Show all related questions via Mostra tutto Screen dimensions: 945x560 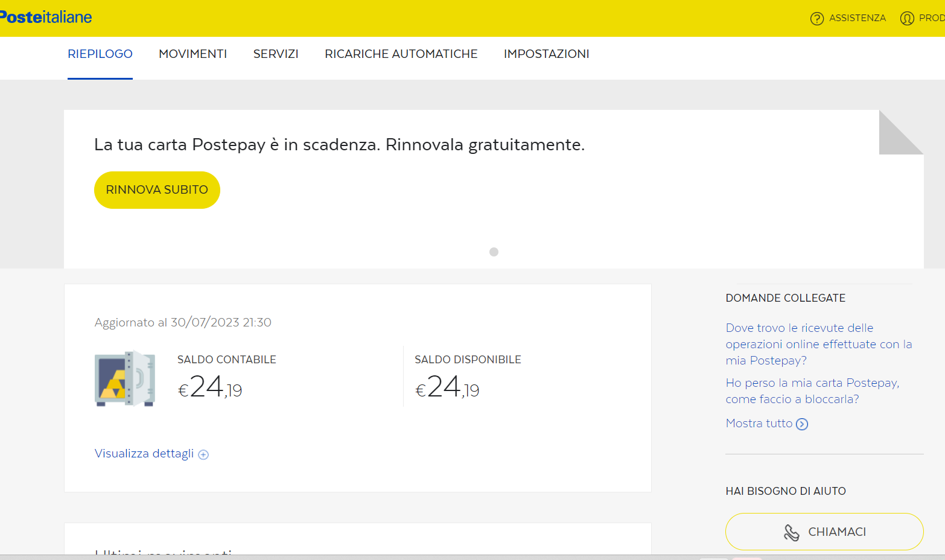[x=759, y=424]
